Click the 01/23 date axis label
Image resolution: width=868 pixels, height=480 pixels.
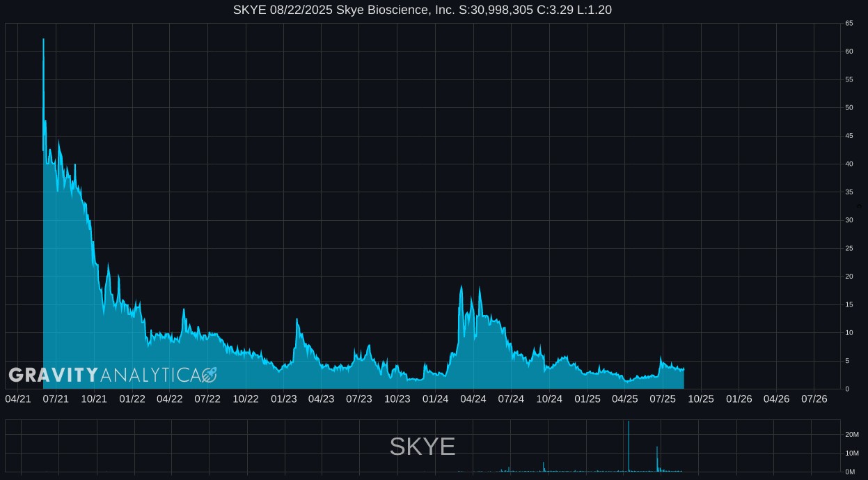pyautogui.click(x=284, y=398)
